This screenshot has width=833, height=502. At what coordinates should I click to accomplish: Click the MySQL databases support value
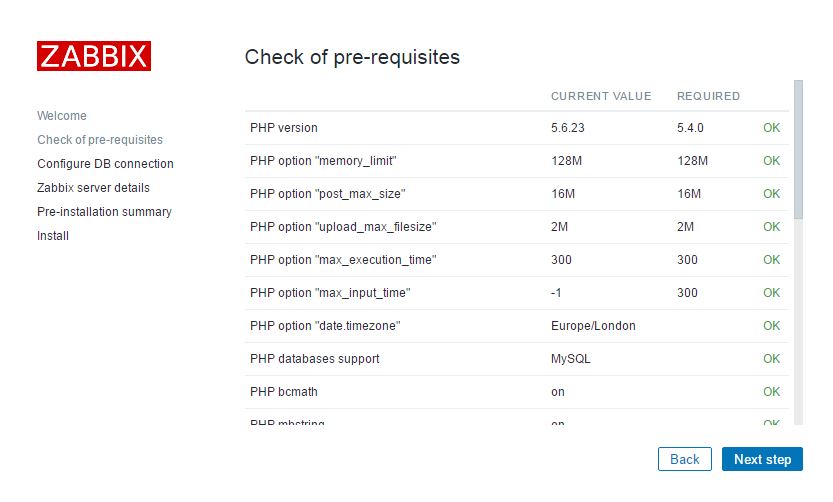click(x=570, y=359)
